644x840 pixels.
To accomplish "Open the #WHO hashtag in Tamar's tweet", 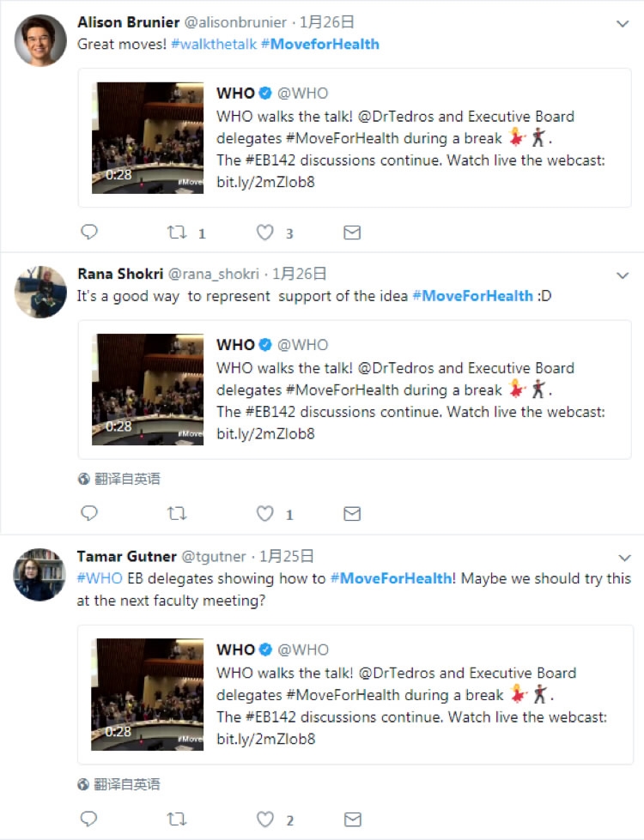I will (x=100, y=578).
